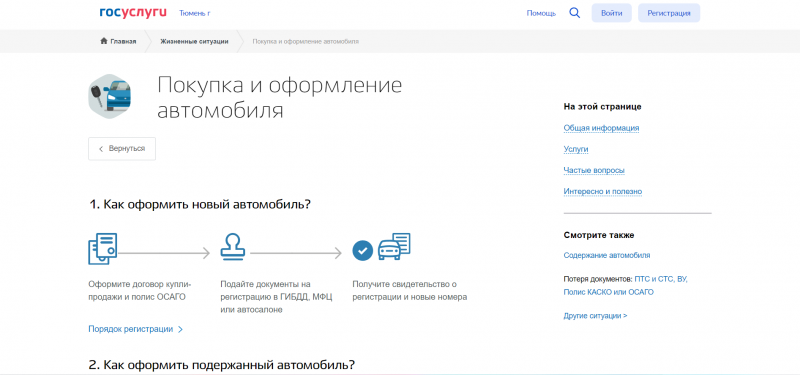Viewport: 800px width, 375px height.
Task: Click the Смотрите также heading
Action: pos(599,235)
